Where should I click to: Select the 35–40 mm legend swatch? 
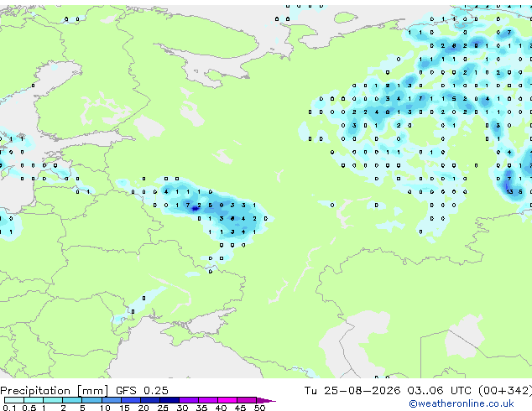[x=207, y=400]
